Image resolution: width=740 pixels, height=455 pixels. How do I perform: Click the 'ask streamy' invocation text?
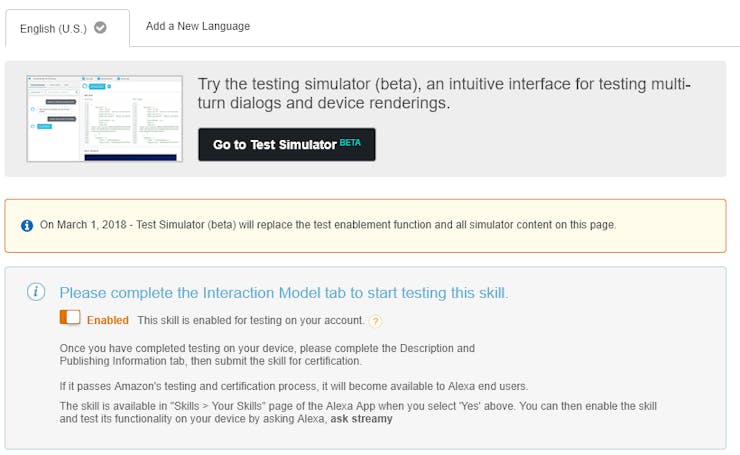[362, 419]
